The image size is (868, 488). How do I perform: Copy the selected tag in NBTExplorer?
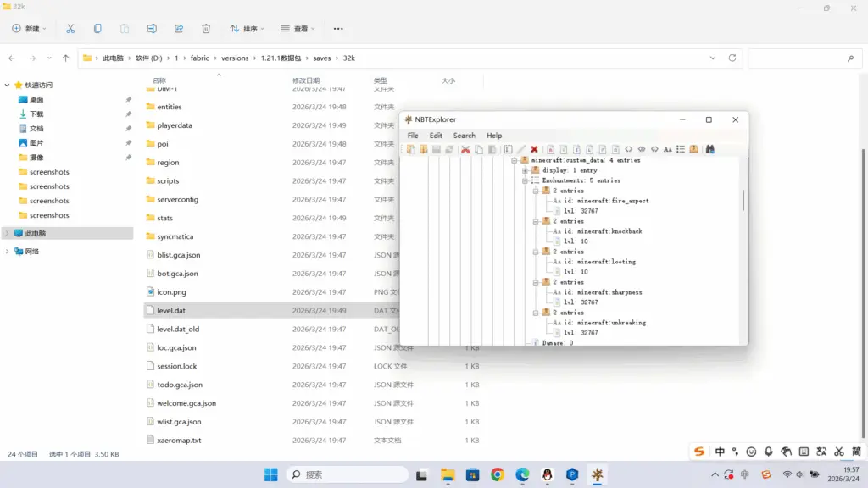tap(479, 149)
